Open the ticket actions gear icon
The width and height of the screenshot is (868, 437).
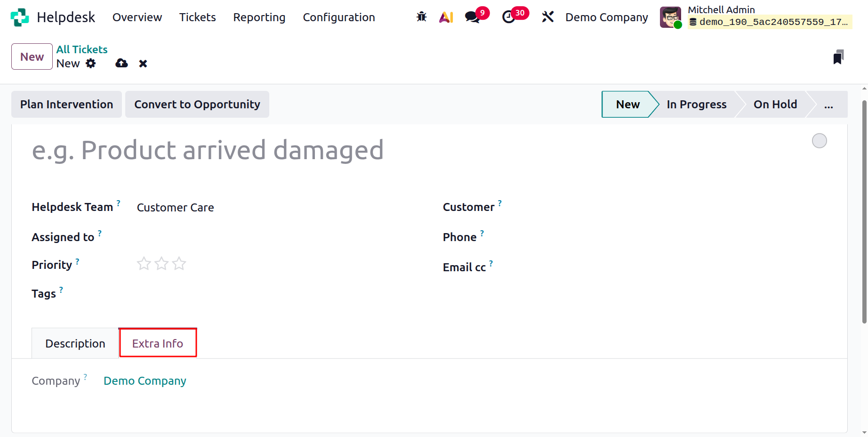coord(91,63)
